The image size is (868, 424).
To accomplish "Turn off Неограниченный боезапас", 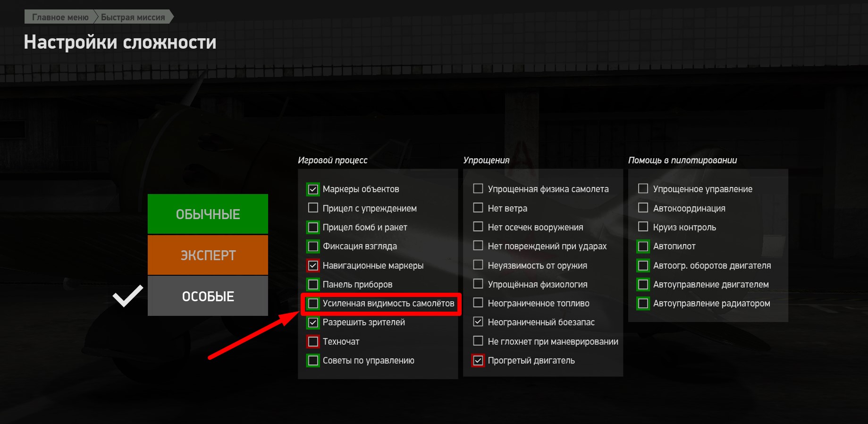I will tap(478, 322).
